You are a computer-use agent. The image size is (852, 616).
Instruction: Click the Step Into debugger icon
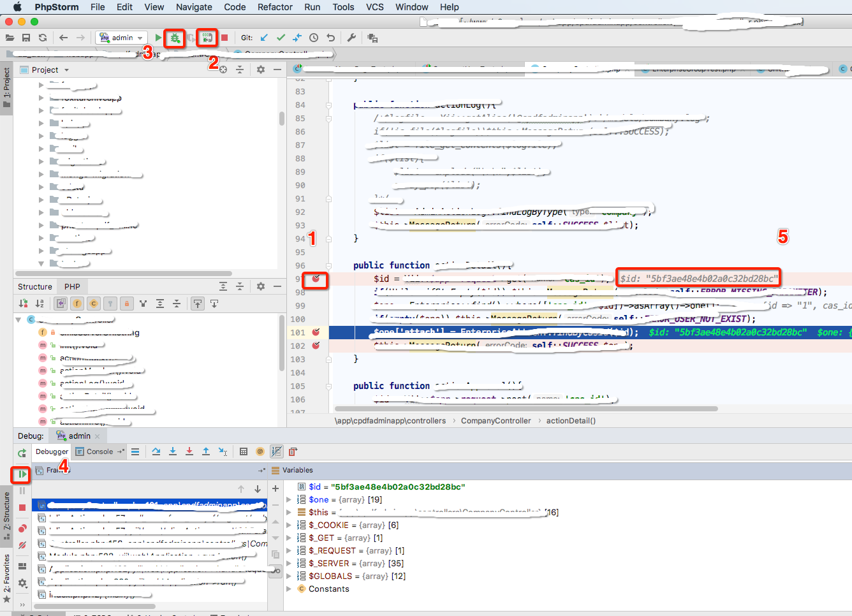pyautogui.click(x=173, y=451)
